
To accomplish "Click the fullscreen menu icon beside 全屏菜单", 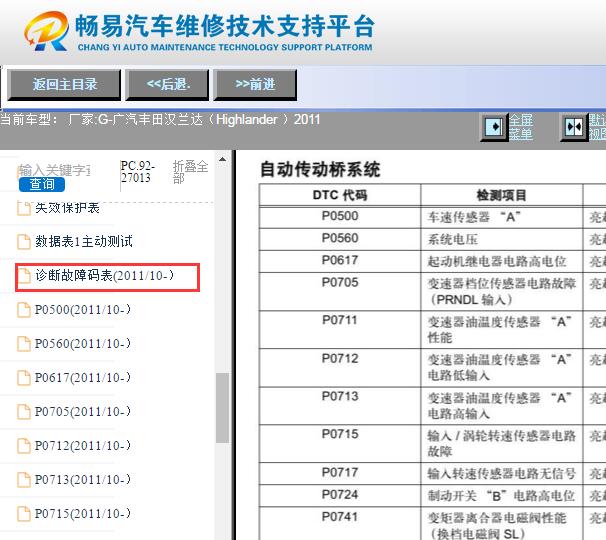I will coord(494,127).
